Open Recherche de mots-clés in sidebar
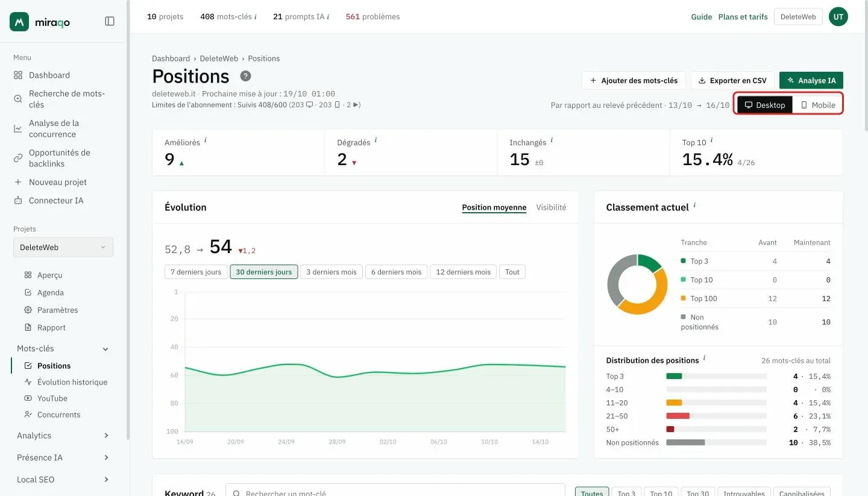 [60, 99]
